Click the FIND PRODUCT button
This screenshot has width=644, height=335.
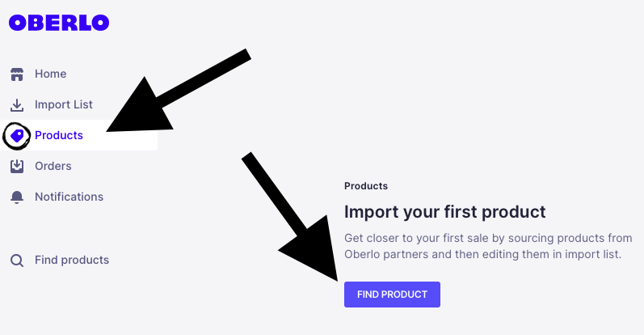(x=392, y=295)
